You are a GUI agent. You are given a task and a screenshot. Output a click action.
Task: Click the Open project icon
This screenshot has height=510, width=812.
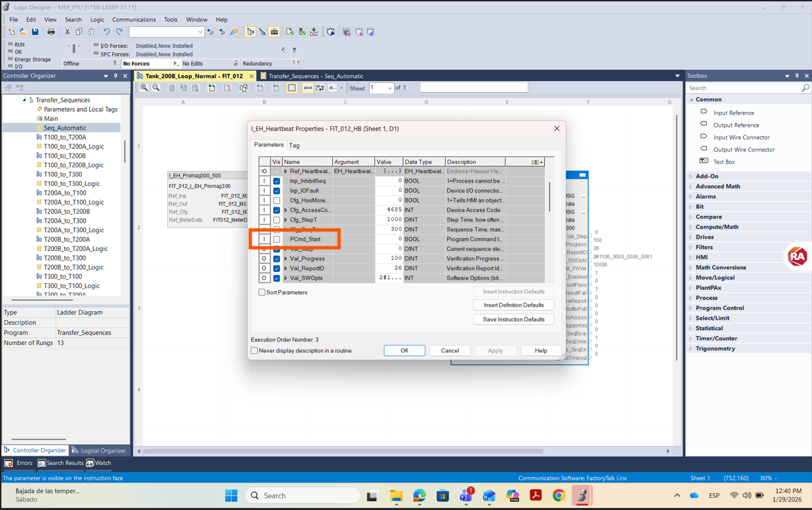tap(23, 32)
